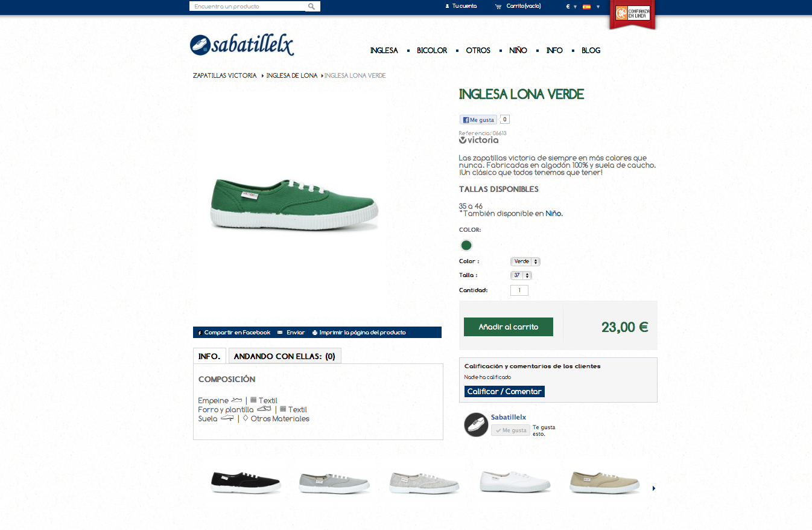Click the Facebook Me gusta button
Image resolution: width=812 pixels, height=530 pixels.
tap(478, 120)
